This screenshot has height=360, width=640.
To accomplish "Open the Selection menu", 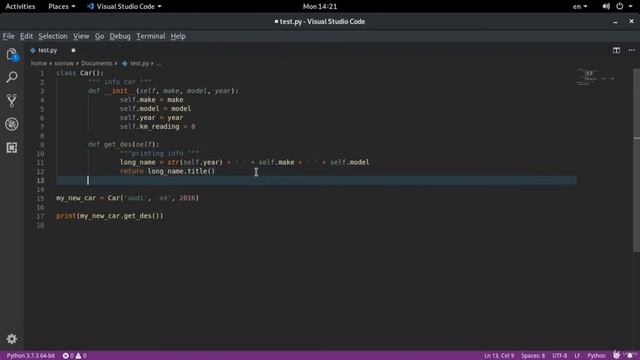I will tap(53, 36).
